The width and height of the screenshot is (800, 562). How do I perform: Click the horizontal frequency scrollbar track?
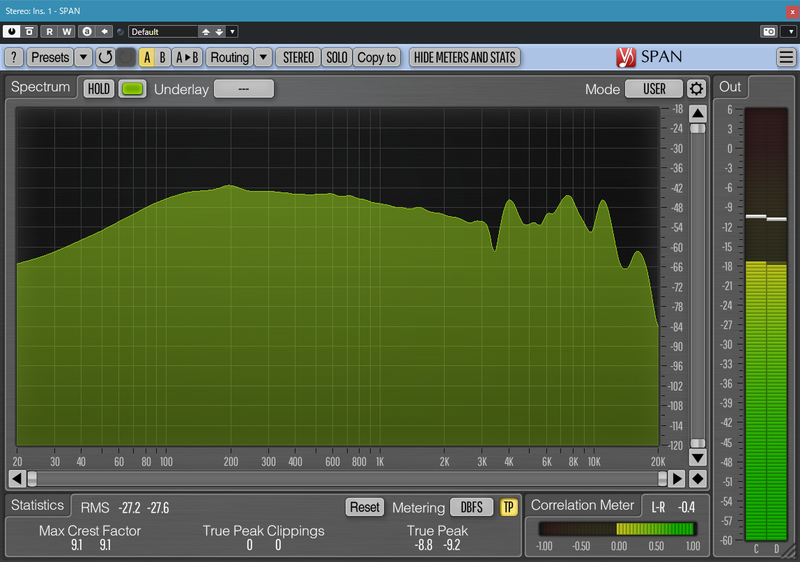point(347,478)
